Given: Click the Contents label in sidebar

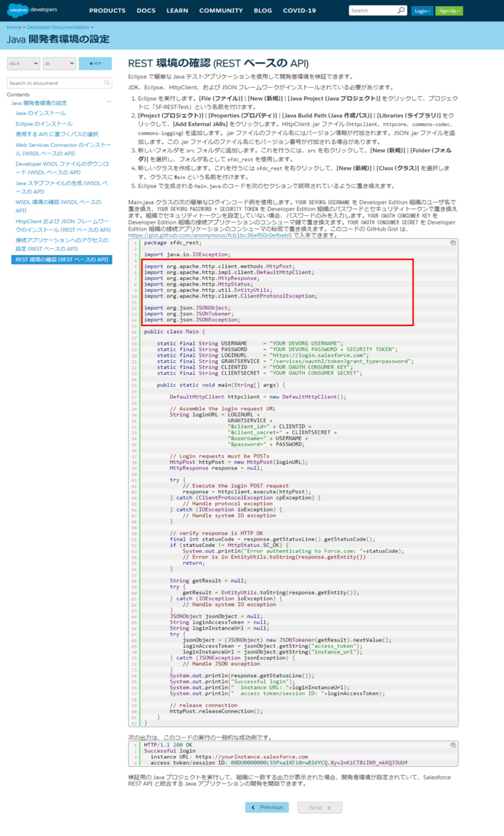Looking at the screenshot, I should (18, 94).
